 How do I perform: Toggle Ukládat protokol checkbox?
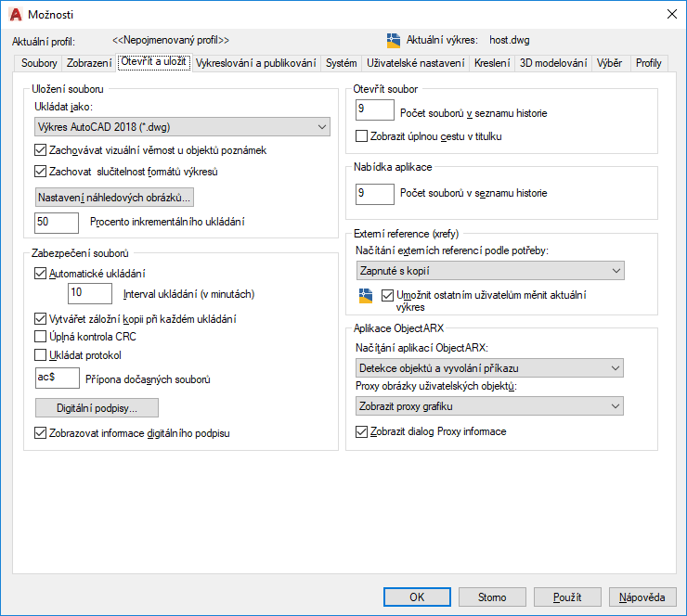click(x=40, y=354)
